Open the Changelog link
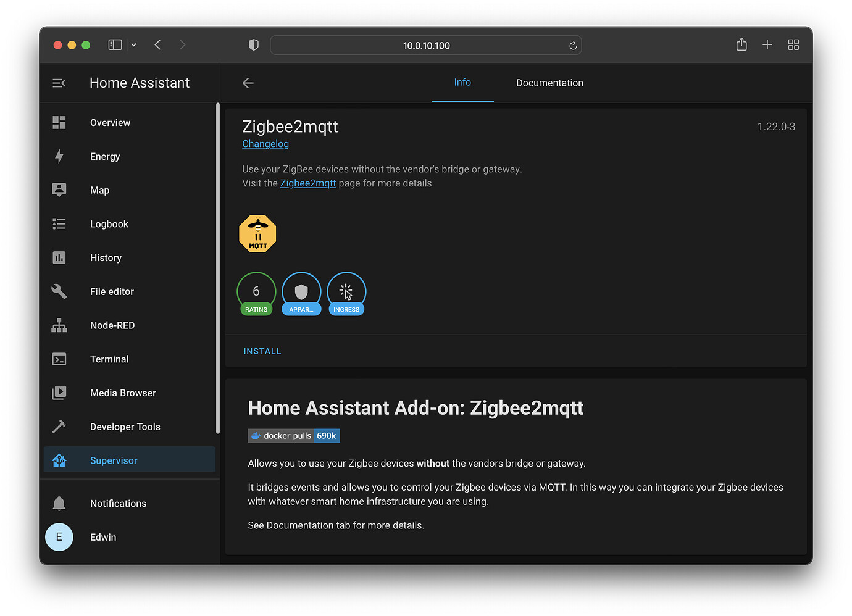The height and width of the screenshot is (616, 852). (265, 143)
